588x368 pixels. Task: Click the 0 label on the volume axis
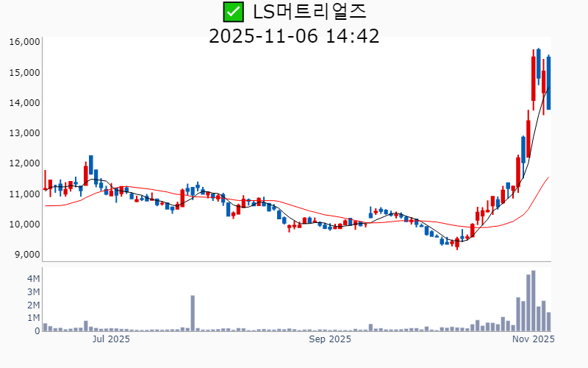(x=37, y=331)
